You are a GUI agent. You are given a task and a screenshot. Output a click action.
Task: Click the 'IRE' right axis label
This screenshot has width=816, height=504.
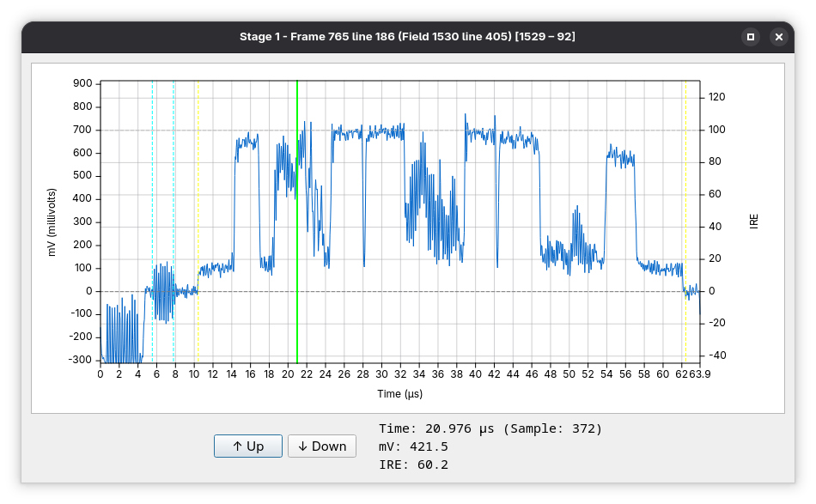(x=754, y=222)
